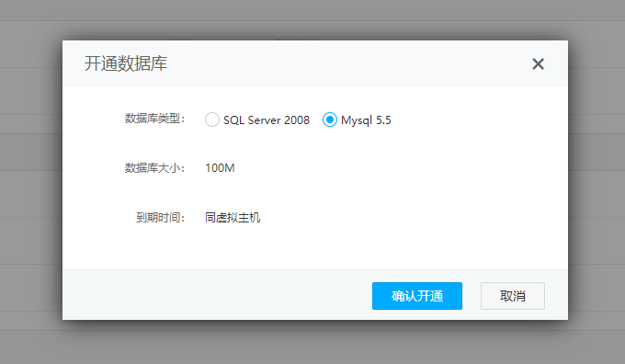
Task: Click the 100M database size value
Action: pyautogui.click(x=220, y=168)
